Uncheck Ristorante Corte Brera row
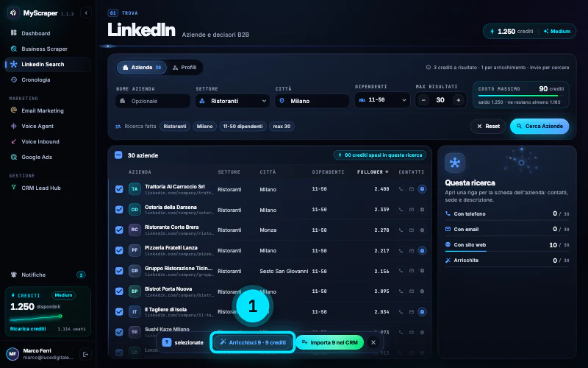This screenshot has width=588, height=368. pos(119,230)
